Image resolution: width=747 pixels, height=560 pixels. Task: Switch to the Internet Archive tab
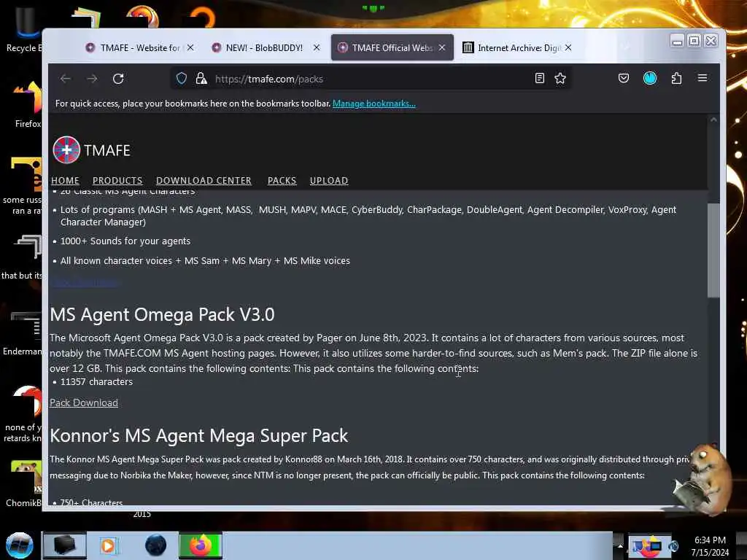(516, 47)
